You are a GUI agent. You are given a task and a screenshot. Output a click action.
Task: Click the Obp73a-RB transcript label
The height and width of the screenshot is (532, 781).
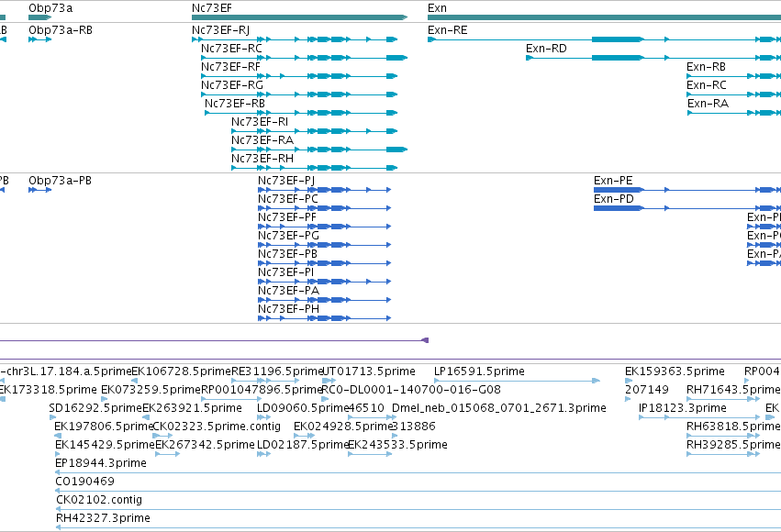pos(61,30)
